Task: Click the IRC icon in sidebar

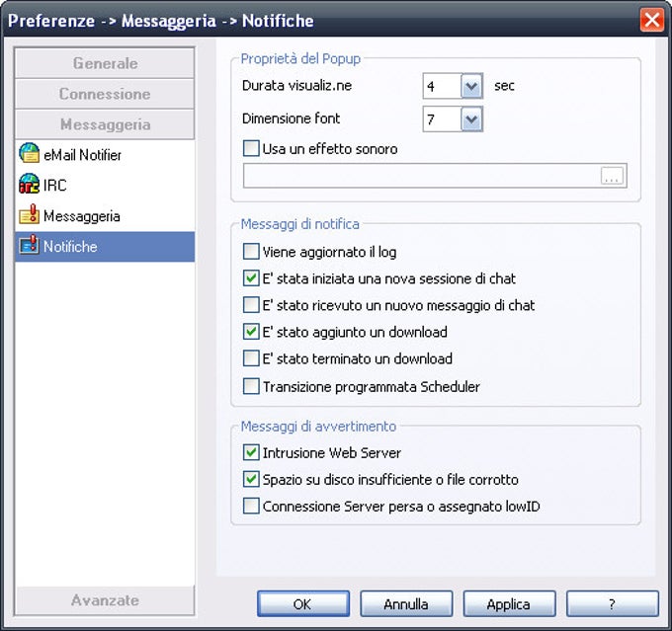Action: [x=29, y=184]
